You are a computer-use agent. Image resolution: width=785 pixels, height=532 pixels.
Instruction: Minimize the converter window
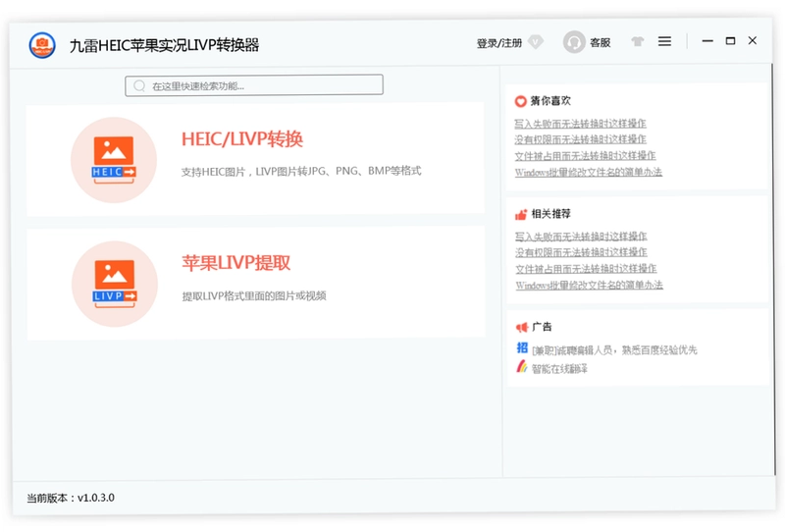coord(707,41)
